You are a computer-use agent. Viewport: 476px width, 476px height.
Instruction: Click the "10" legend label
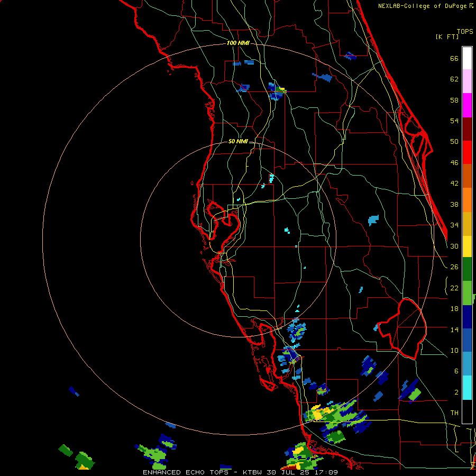point(454,351)
